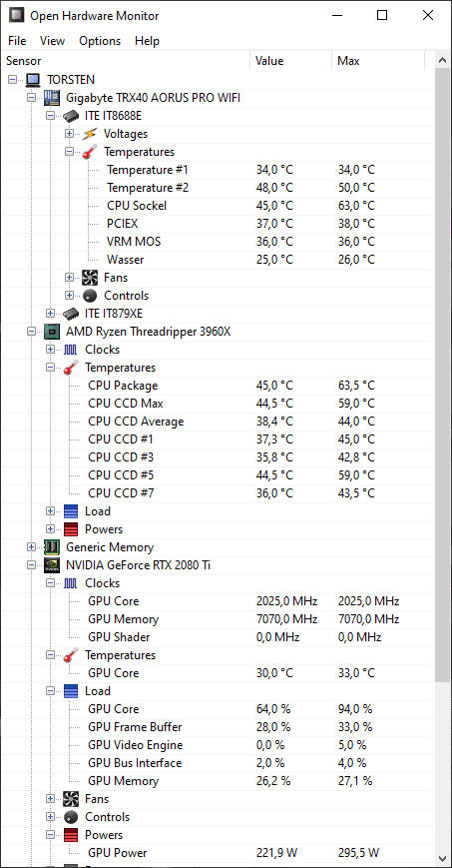Collapse the ITE IT8688E Temperatures node

coord(69,152)
